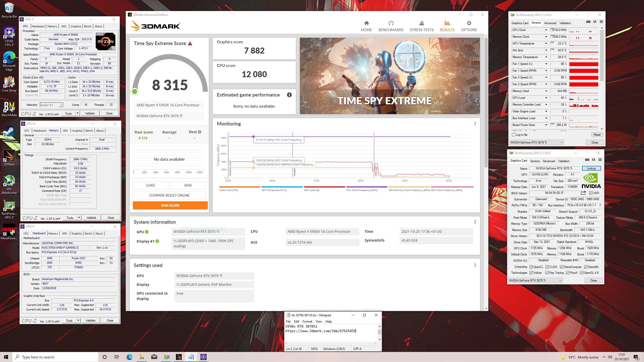Click the warning triangle beside Time Spy Extreme Score
644x362 pixels.
point(190,43)
